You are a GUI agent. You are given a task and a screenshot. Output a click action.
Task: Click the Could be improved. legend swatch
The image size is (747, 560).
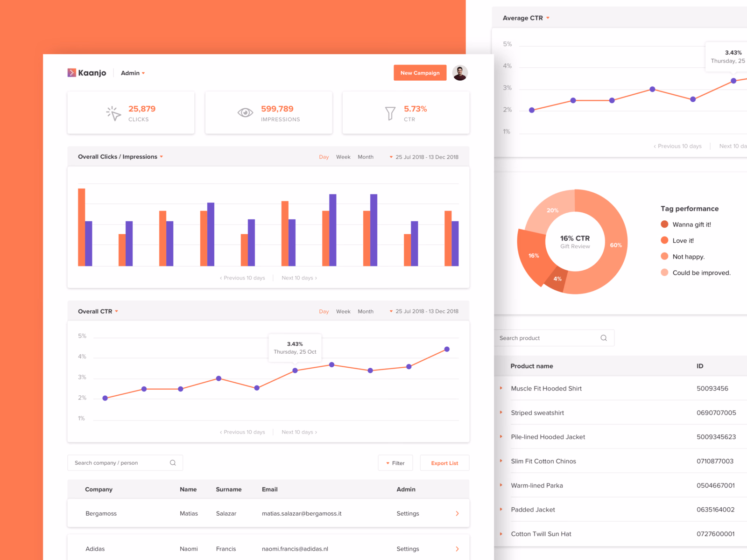664,273
